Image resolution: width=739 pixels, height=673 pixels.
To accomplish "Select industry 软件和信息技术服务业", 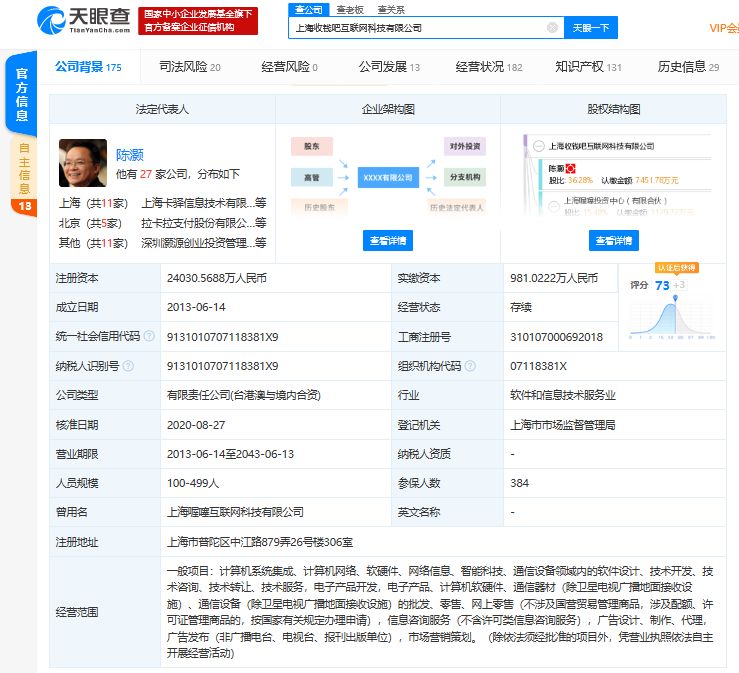I will [563, 395].
